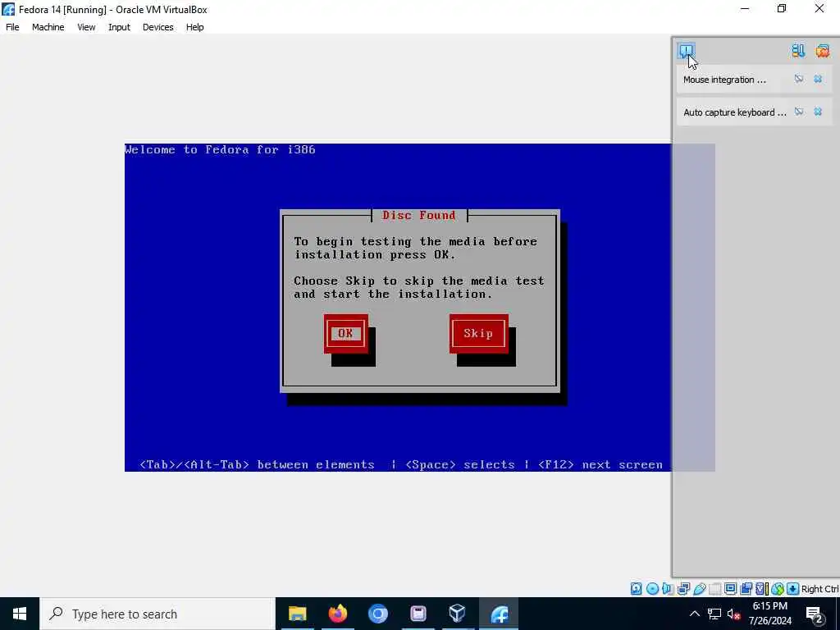840x630 pixels.
Task: Click the Right Ctrl host key indicator
Action: pyautogui.click(x=819, y=589)
